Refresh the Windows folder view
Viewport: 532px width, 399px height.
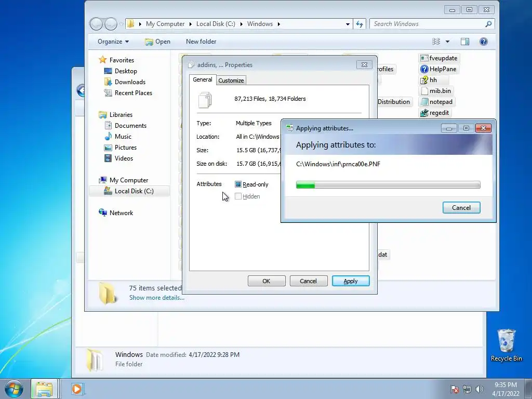point(360,24)
